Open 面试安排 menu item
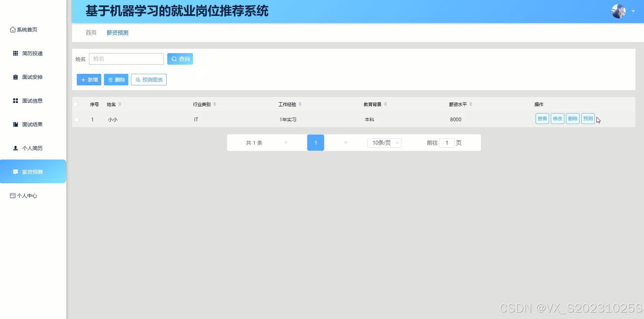Image resolution: width=644 pixels, height=319 pixels. pos(33,77)
